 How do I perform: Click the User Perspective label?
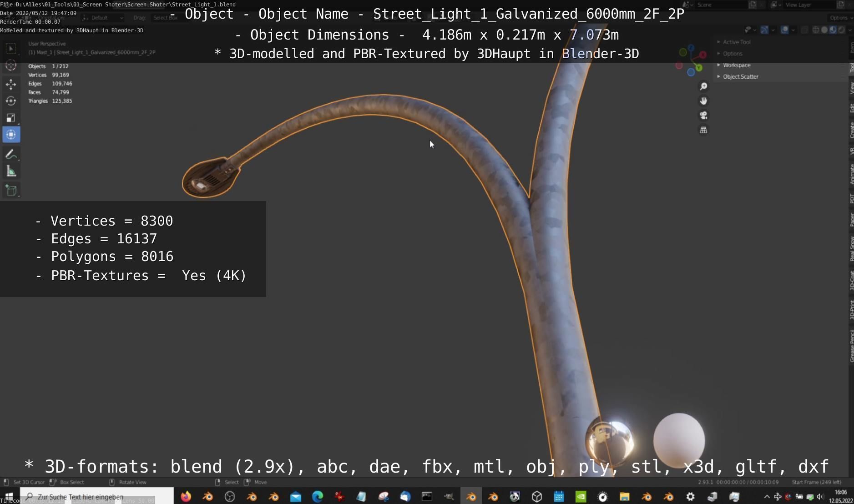[47, 44]
